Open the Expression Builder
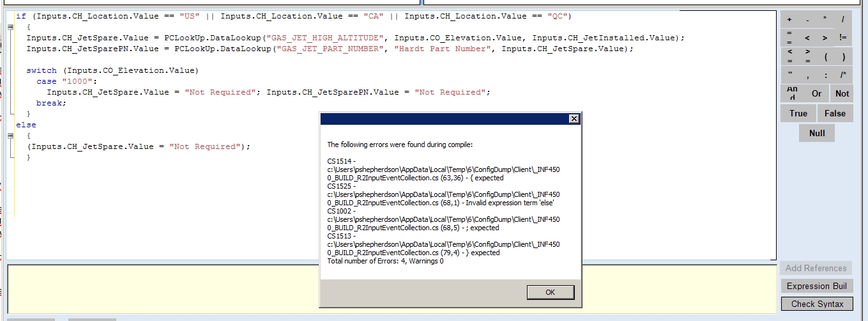Screen dimensions: 868x321 pyautogui.click(x=817, y=286)
